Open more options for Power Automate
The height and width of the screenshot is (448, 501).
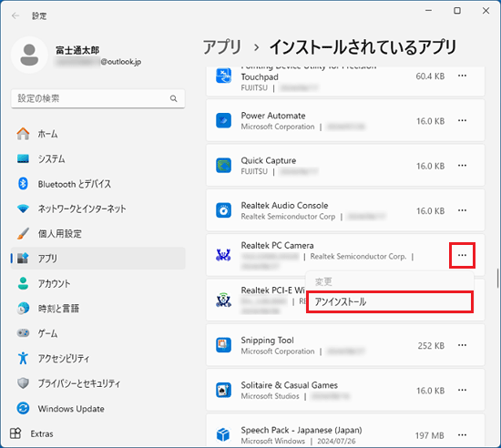pyautogui.click(x=462, y=120)
